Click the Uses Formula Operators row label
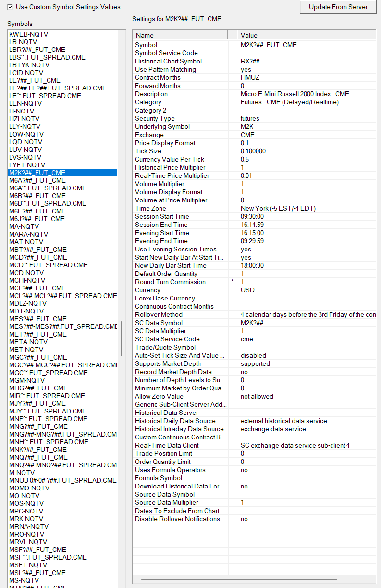The height and width of the screenshot is (588, 381). tap(170, 470)
